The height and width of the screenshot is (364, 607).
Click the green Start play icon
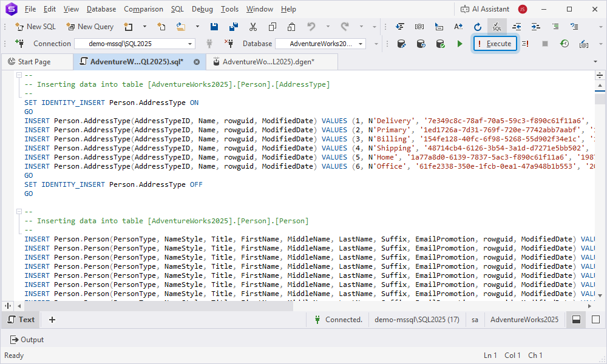click(459, 44)
